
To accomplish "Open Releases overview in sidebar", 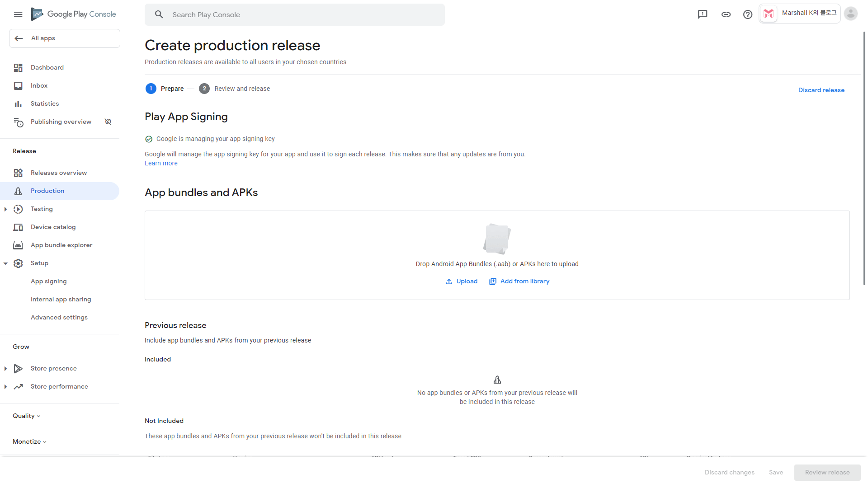I will (x=59, y=173).
